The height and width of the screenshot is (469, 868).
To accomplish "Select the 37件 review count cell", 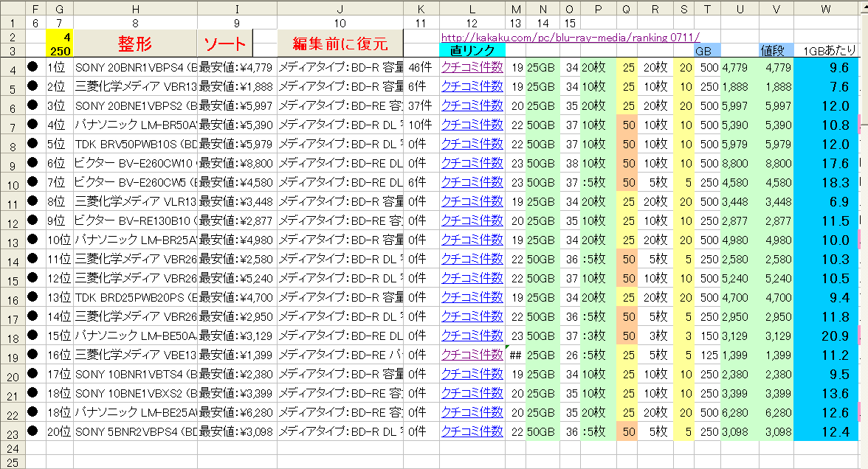I will click(x=421, y=105).
